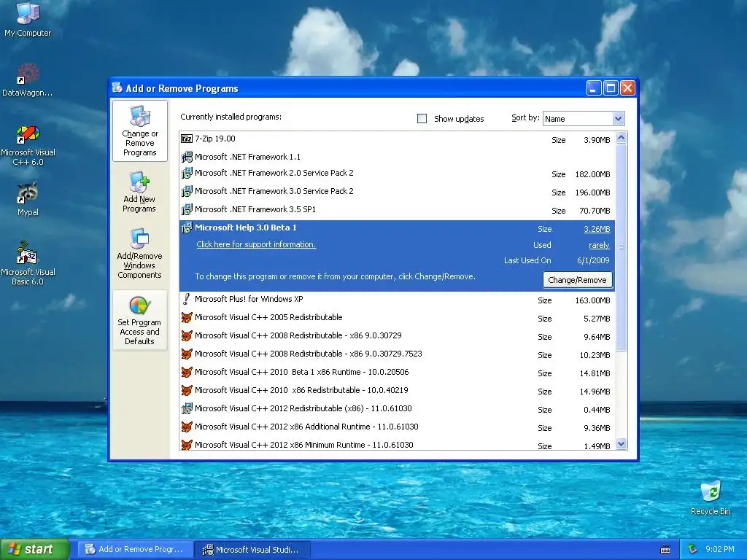Click the program list scroll up arrow

(x=622, y=138)
